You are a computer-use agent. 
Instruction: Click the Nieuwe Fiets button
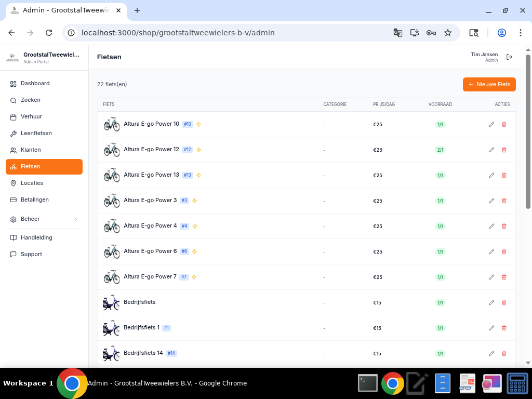pos(489,84)
